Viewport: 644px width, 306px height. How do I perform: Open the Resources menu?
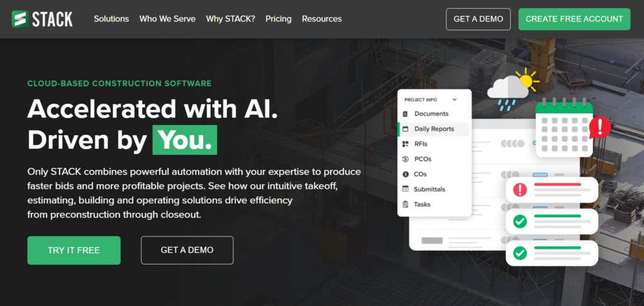tap(321, 19)
